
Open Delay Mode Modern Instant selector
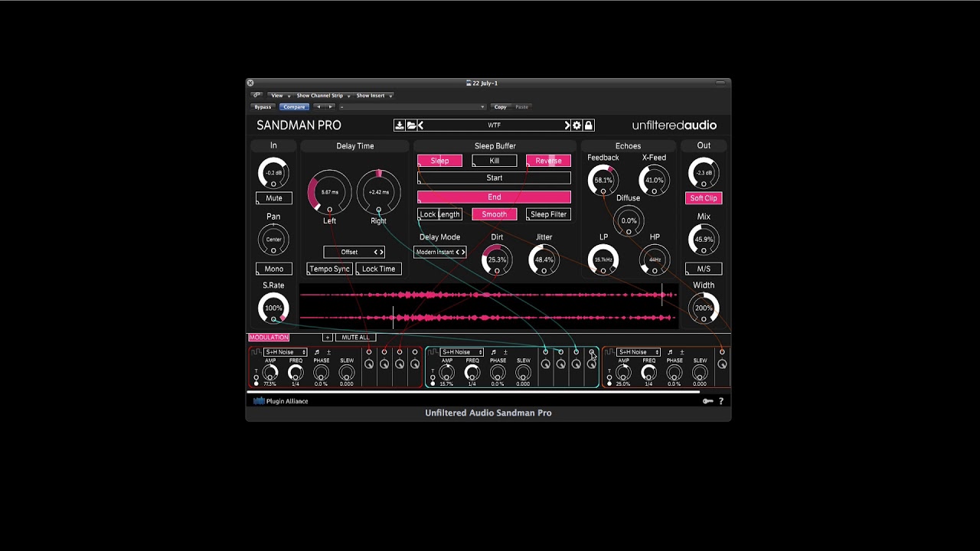point(439,252)
